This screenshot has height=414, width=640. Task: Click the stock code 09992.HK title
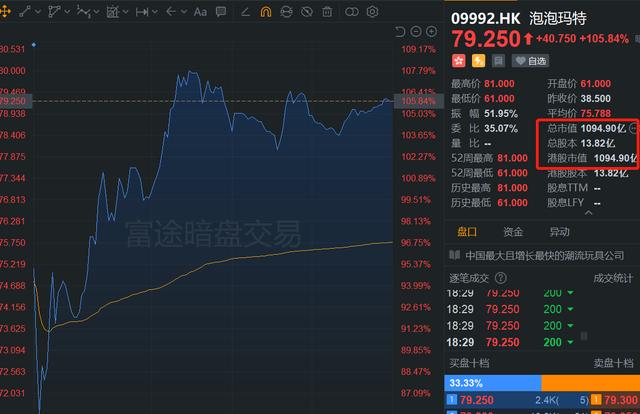(x=486, y=18)
